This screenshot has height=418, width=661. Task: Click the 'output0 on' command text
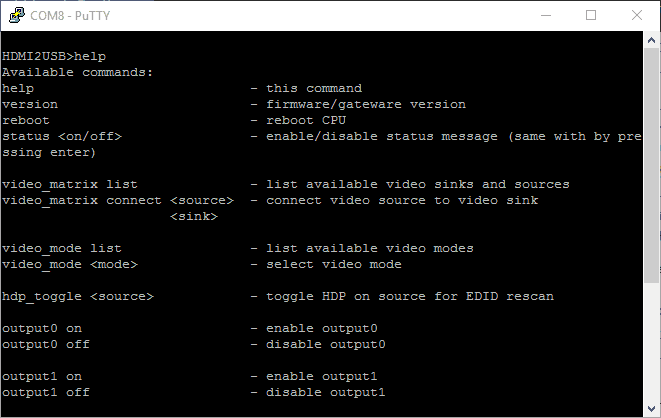coord(42,328)
